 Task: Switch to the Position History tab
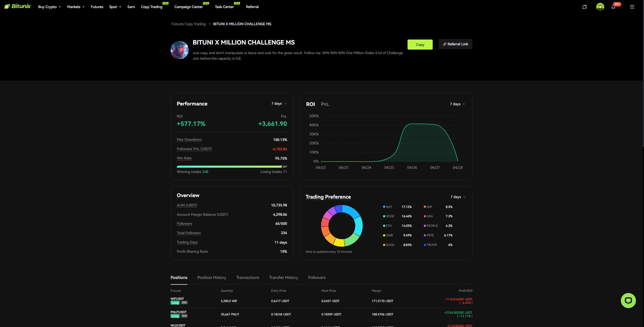(212, 277)
